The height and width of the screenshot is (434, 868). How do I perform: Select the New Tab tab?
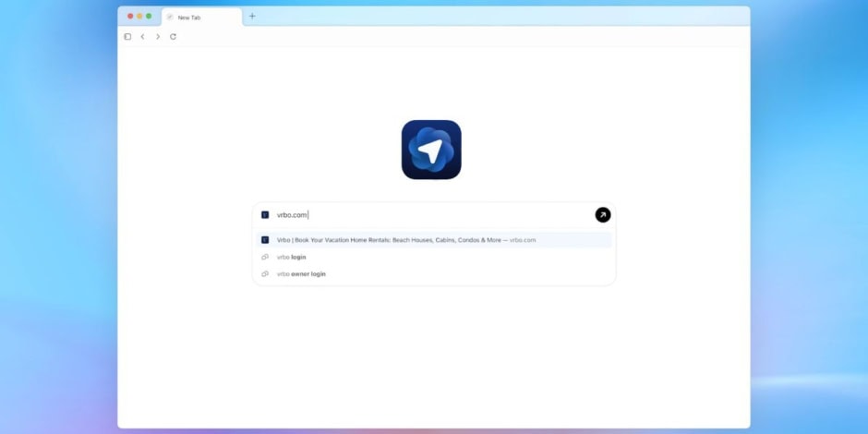(201, 18)
